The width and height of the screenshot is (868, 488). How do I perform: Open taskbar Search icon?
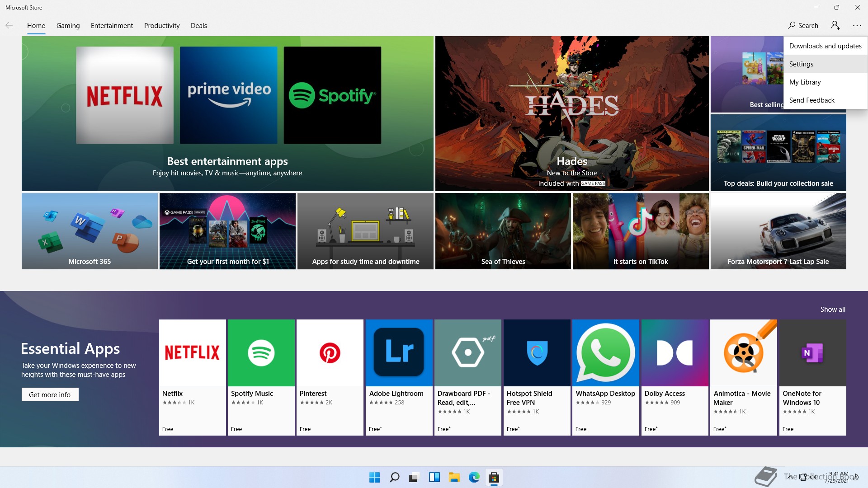394,477
